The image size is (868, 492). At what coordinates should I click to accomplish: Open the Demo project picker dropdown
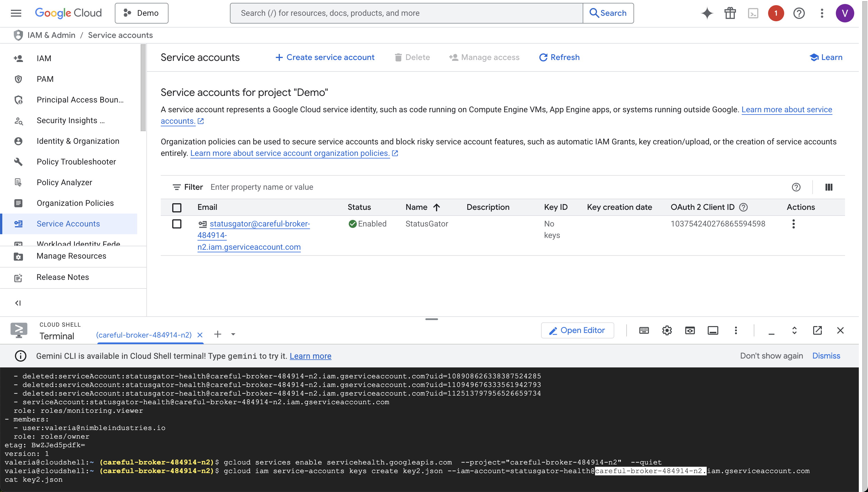click(x=141, y=13)
